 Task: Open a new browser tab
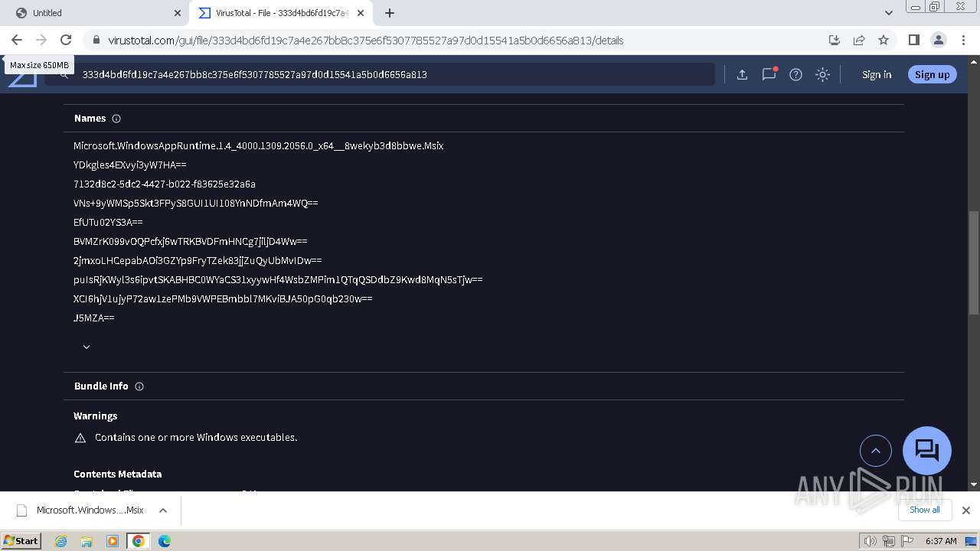click(x=390, y=13)
